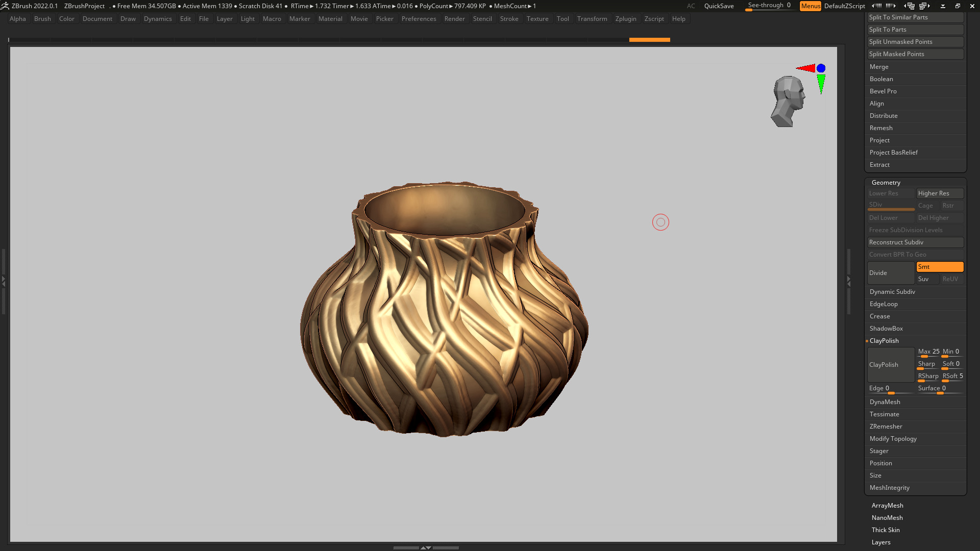The image size is (980, 551).
Task: Toggle Sharp option in ClayPolish
Action: coord(927,364)
